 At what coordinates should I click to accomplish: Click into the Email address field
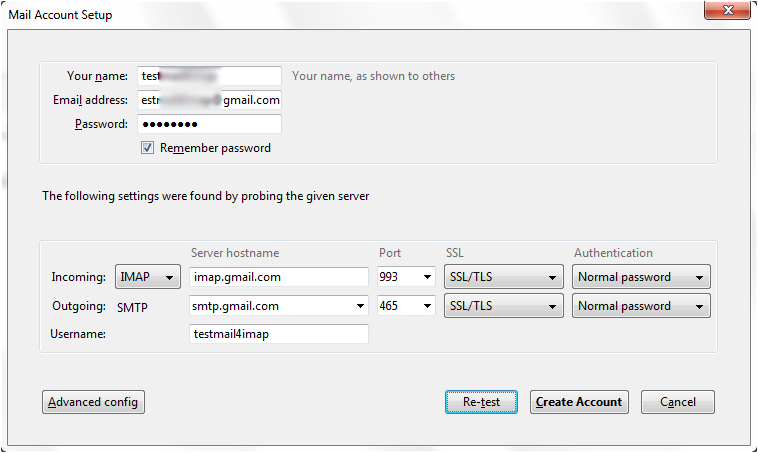coord(209,100)
